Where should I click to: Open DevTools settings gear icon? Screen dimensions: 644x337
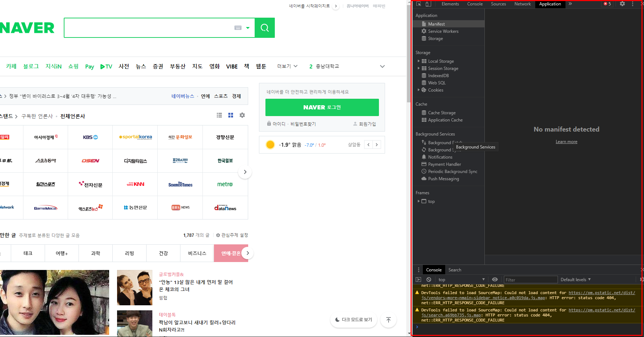point(622,4)
